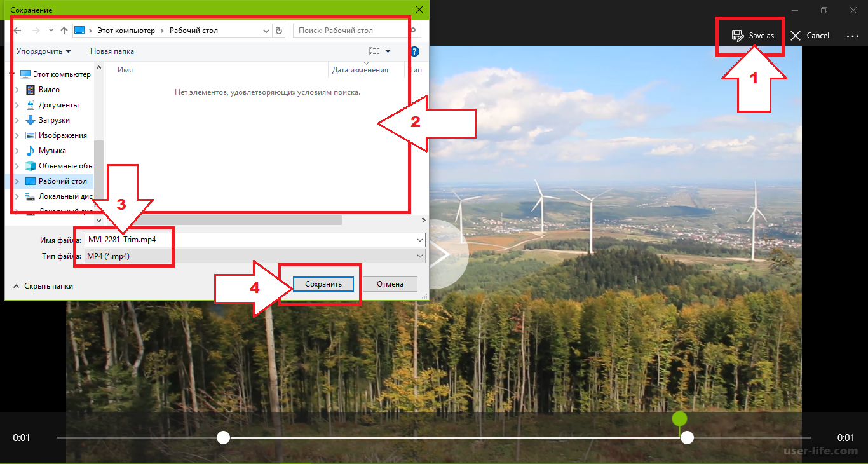The height and width of the screenshot is (464, 868).
Task: Click the 'Сохранить' button
Action: [323, 284]
